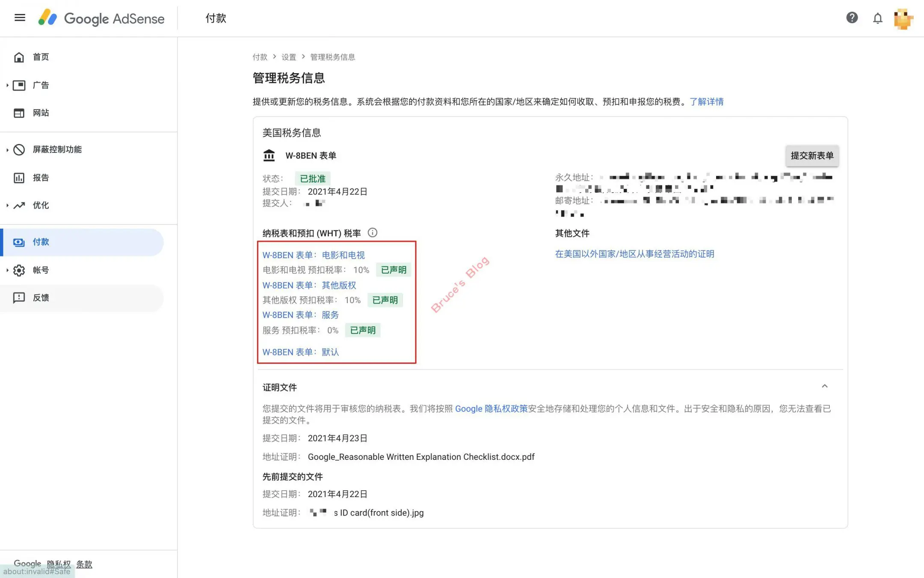Viewport: 924px width, 578px height.
Task: Click the 网站 sites icon
Action: 19,113
